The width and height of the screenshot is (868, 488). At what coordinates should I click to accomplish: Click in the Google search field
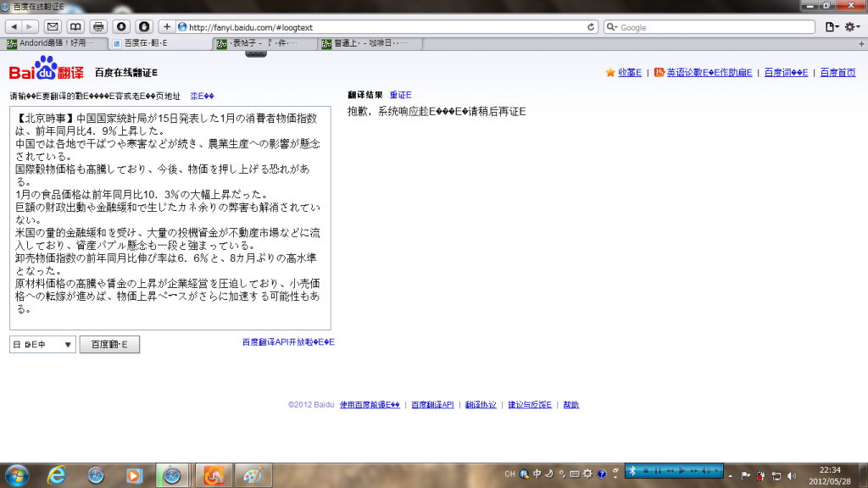pos(709,27)
